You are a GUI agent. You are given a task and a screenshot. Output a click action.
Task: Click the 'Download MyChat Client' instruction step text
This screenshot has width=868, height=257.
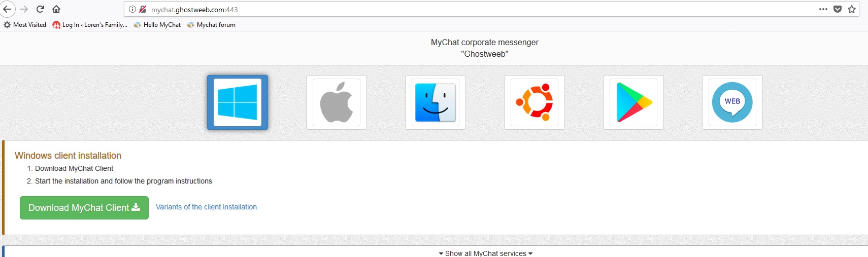pyautogui.click(x=74, y=168)
